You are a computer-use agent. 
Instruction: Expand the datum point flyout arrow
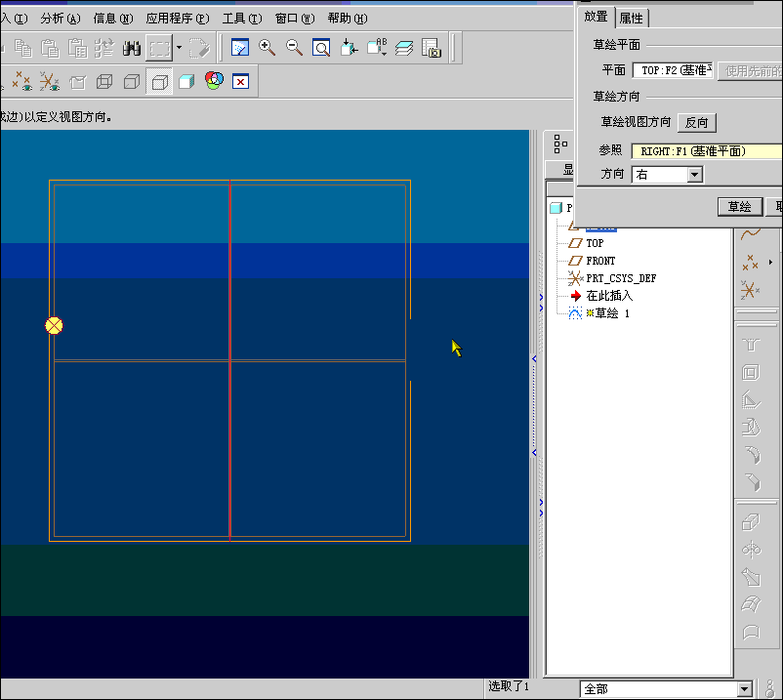(770, 262)
